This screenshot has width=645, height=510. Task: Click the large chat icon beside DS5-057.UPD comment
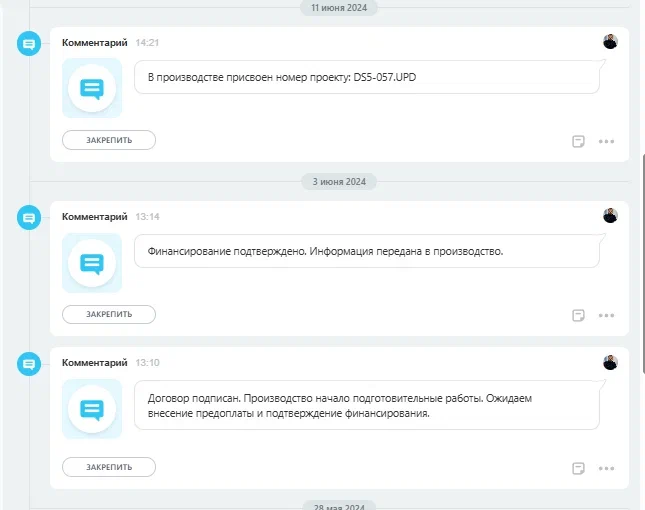point(92,88)
